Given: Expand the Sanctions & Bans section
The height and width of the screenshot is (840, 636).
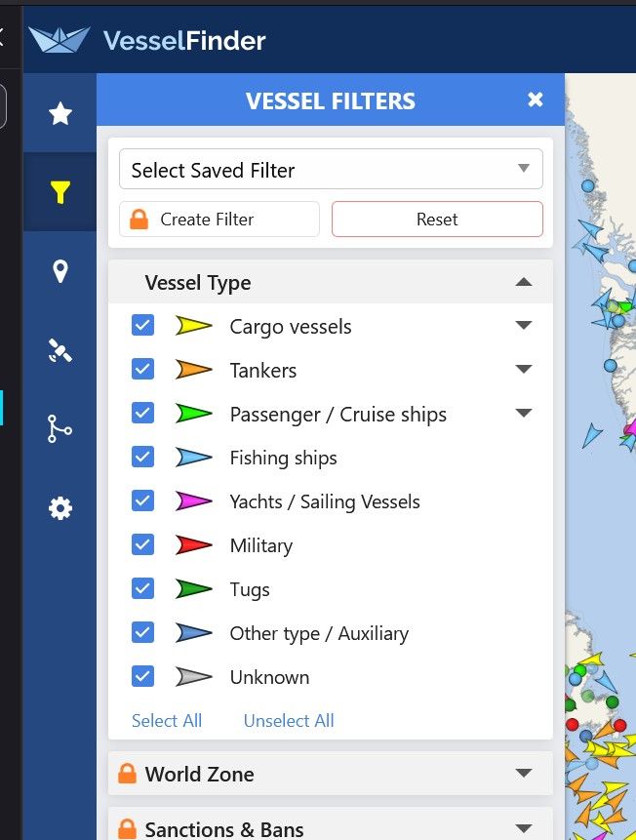Looking at the screenshot, I should (x=524, y=828).
